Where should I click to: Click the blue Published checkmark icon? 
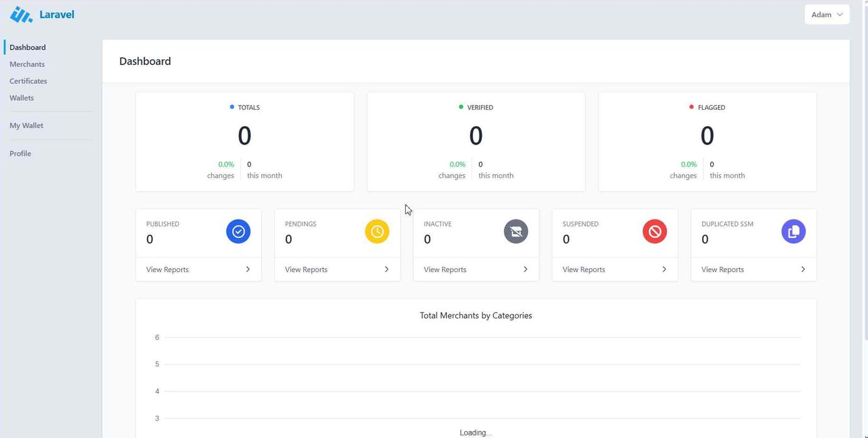[238, 232]
